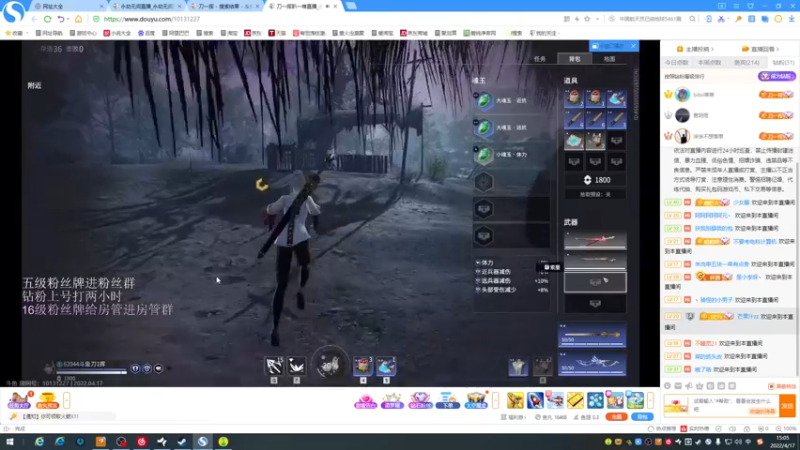The width and height of the screenshot is (800, 450).
Task: Click the 钻石粉丝 diamond icon
Action: tap(420, 401)
